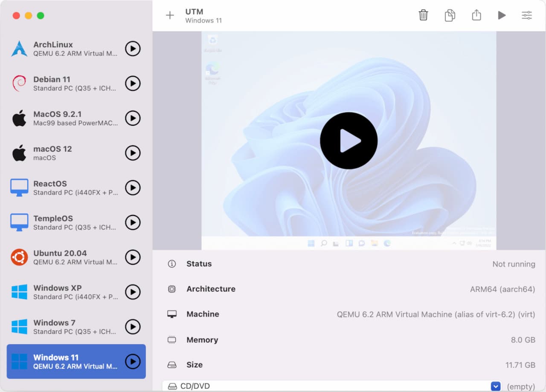Start the MacOS 9.2.1 VM with its play button
This screenshot has width=546, height=392.
click(x=133, y=118)
